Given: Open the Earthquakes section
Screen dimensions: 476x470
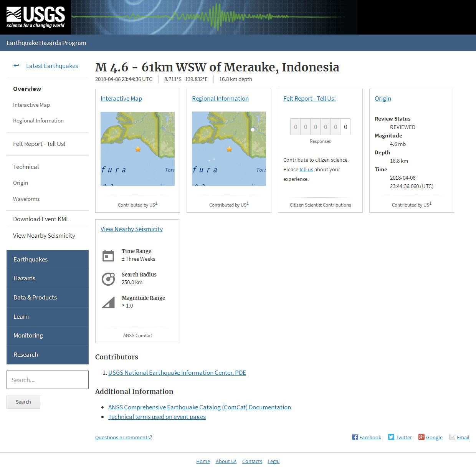Looking at the screenshot, I should 30,259.
